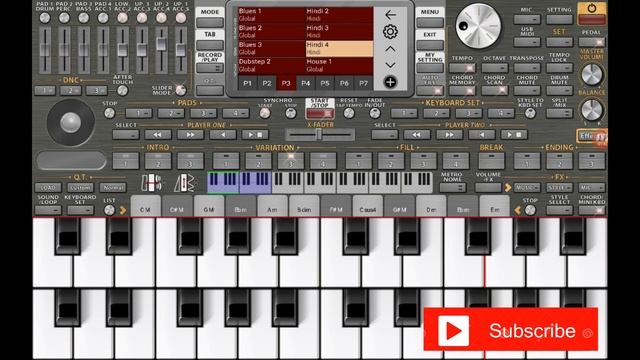Screen dimensions: 640x360
Task: Select Blues 3 style
Action: point(271,48)
